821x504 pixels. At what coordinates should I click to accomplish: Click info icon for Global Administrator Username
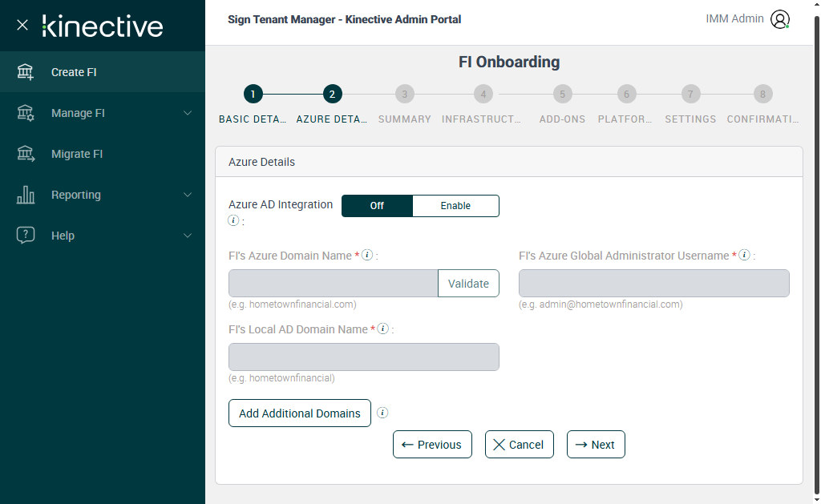coord(745,255)
